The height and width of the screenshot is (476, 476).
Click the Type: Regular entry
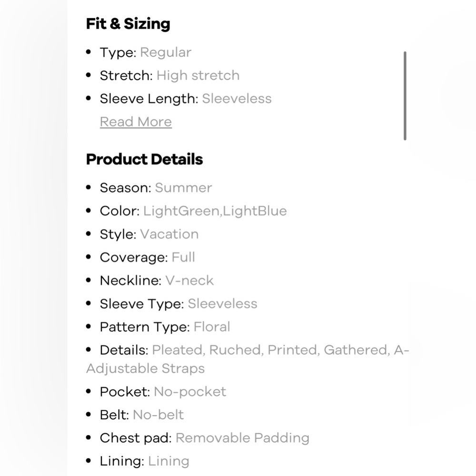(145, 52)
